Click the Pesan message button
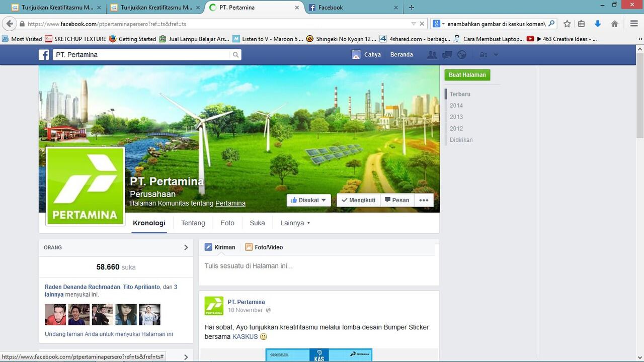 point(397,200)
